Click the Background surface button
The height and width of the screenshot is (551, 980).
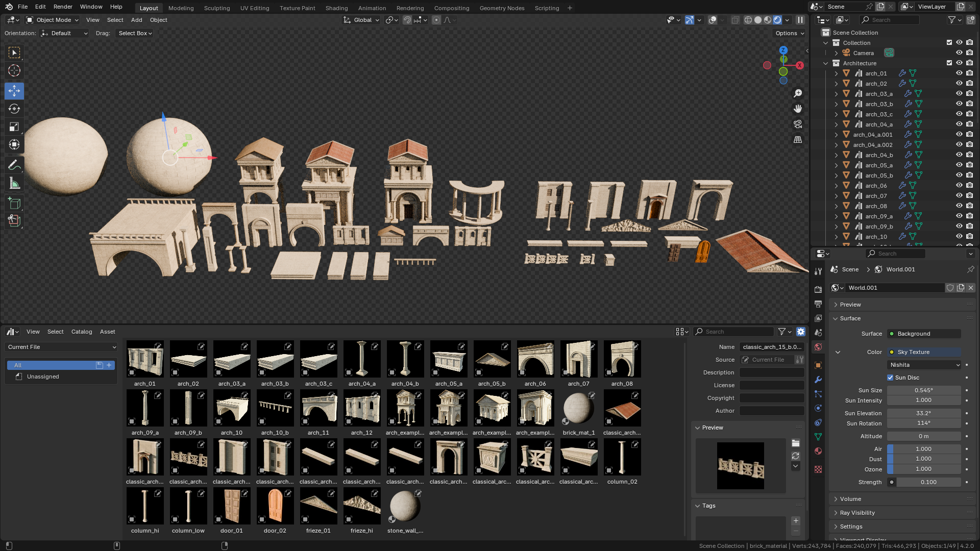pyautogui.click(x=923, y=334)
